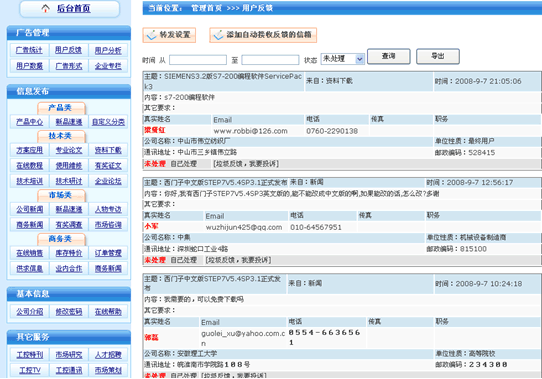Open 有奖征文 link
The image size is (542, 379).
tap(108, 166)
